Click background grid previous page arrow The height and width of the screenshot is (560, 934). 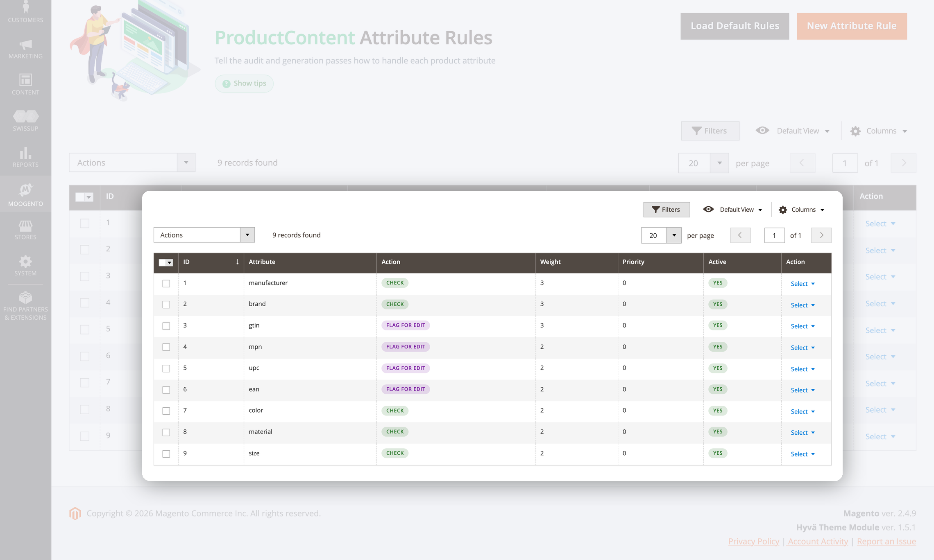(802, 163)
